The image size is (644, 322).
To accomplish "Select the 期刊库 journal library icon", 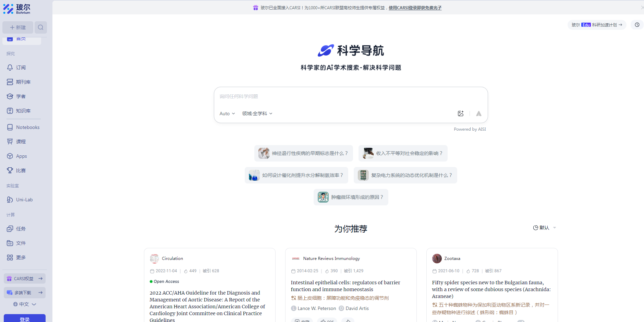I will (x=10, y=82).
